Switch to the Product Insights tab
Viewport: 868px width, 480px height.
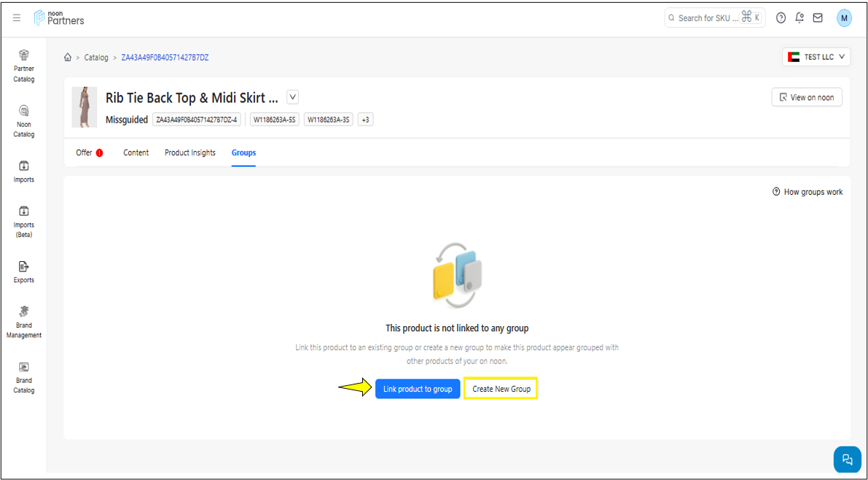coord(189,152)
